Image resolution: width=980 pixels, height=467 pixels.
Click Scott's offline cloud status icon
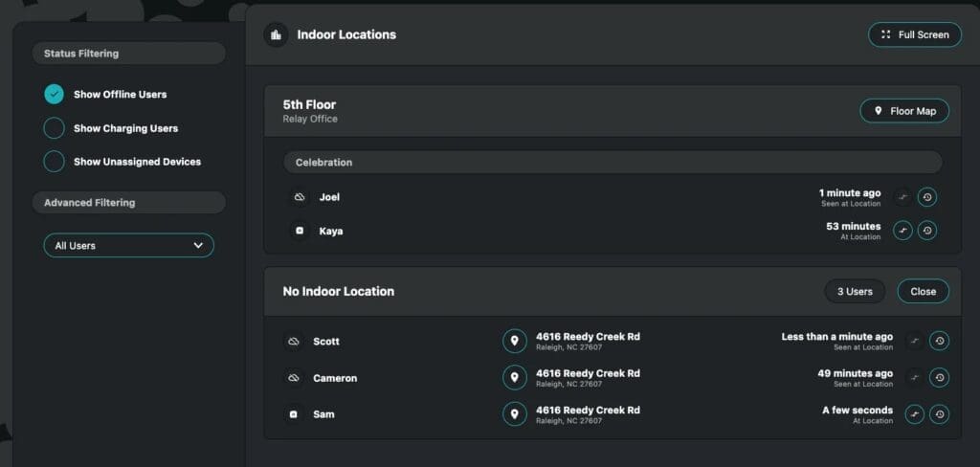click(293, 342)
